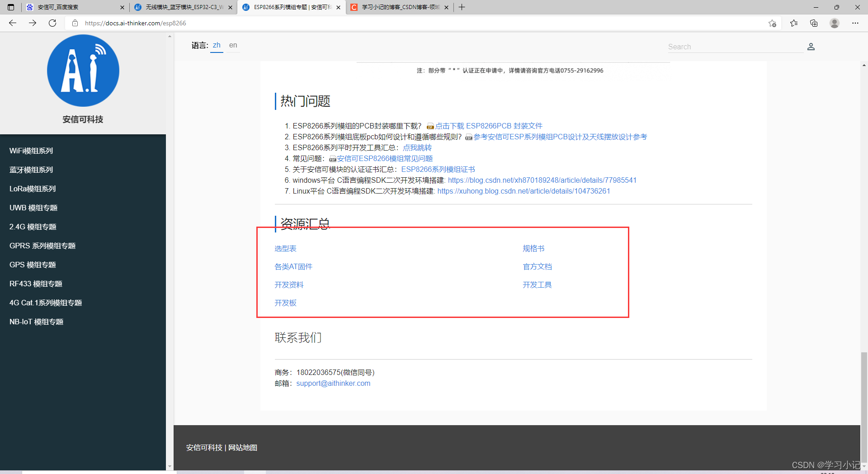
Task: Open the Favorites list icon
Action: [794, 23]
